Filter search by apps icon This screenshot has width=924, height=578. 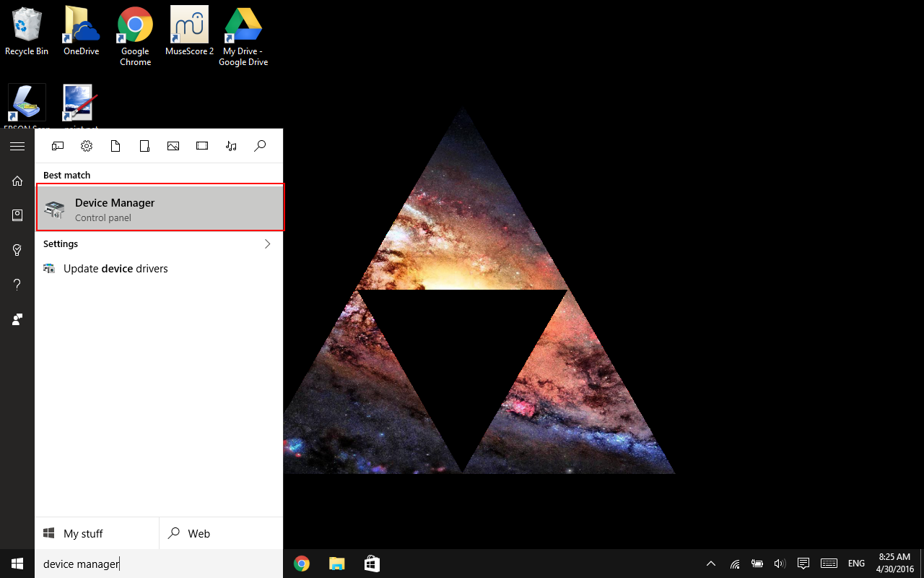point(58,146)
